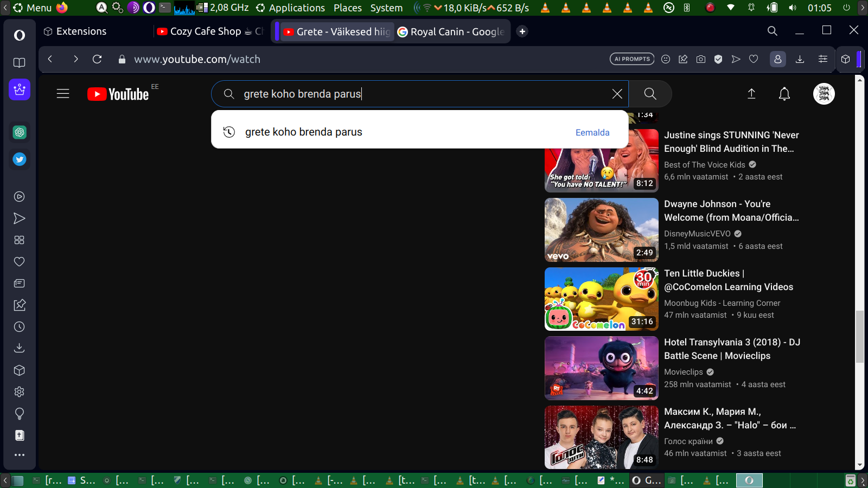Go to YouTube home via logo
This screenshot has height=488, width=868.
pos(118,94)
